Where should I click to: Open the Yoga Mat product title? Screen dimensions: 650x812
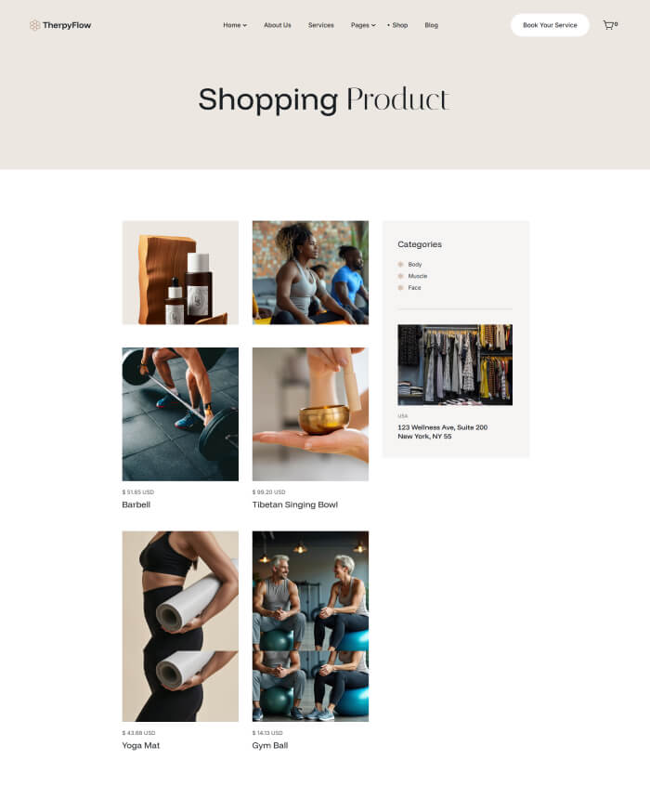141,745
